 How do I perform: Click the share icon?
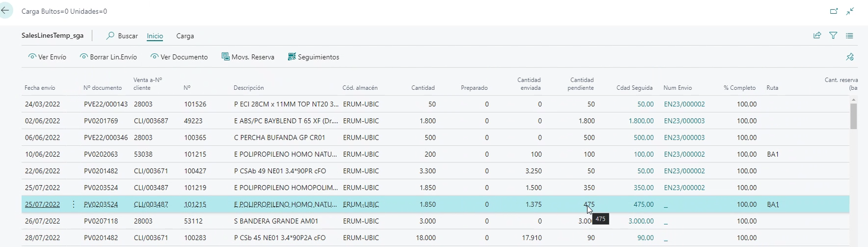point(817,35)
